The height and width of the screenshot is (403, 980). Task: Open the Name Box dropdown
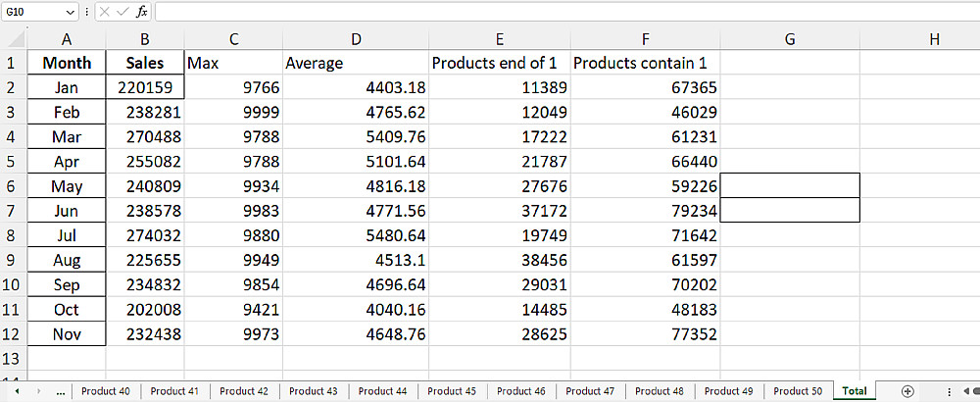69,12
